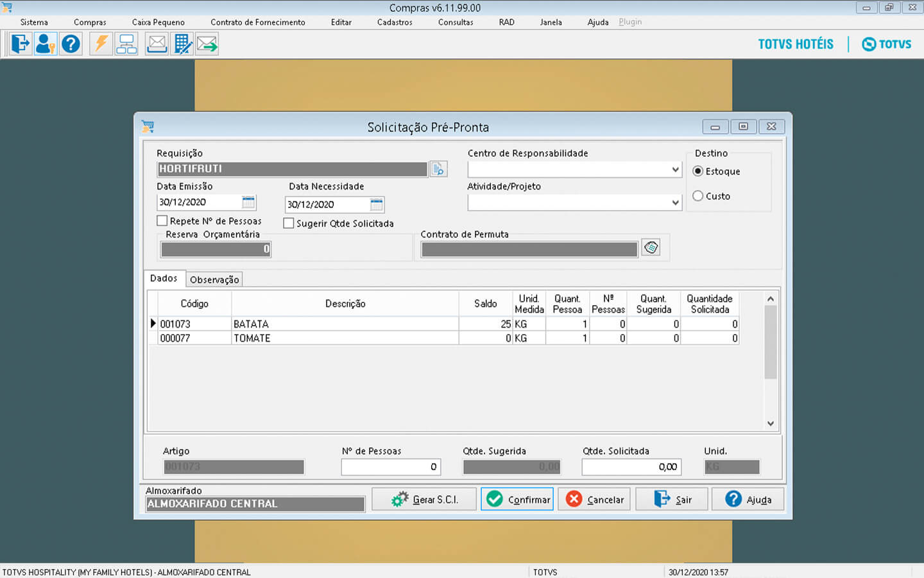Click the envelope with green arrow icon
The image size is (924, 578).
(x=207, y=44)
